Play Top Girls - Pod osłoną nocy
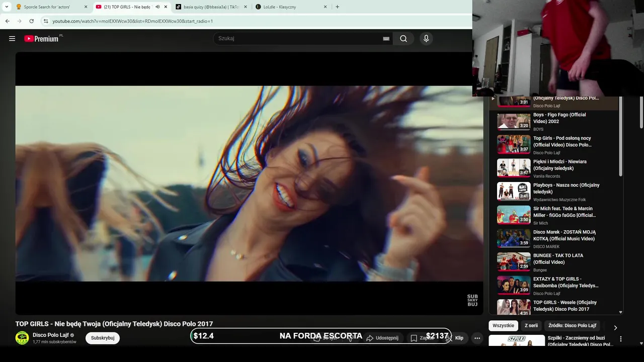 [562, 141]
